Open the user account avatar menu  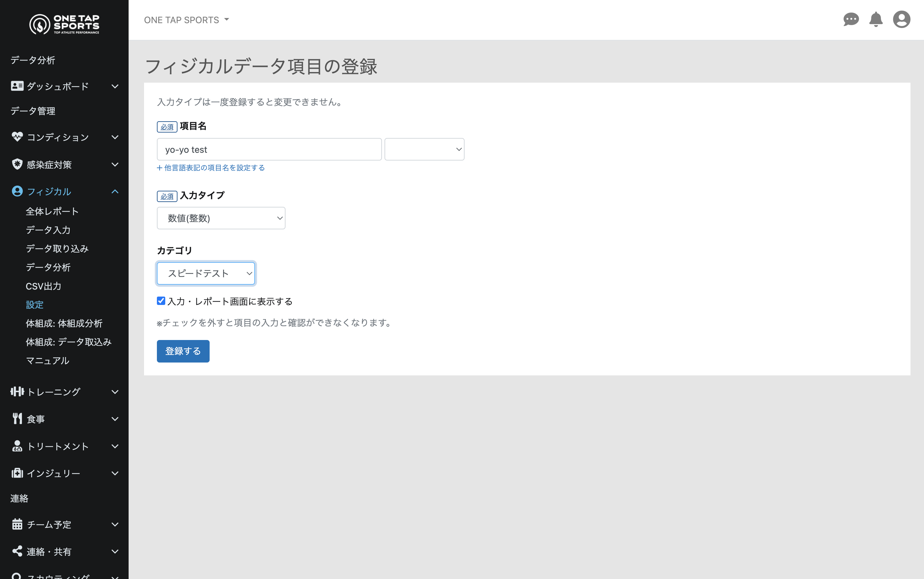(x=901, y=20)
